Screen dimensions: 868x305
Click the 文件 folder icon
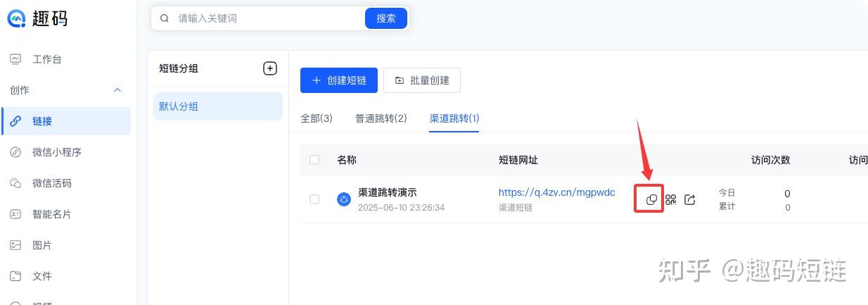click(15, 276)
